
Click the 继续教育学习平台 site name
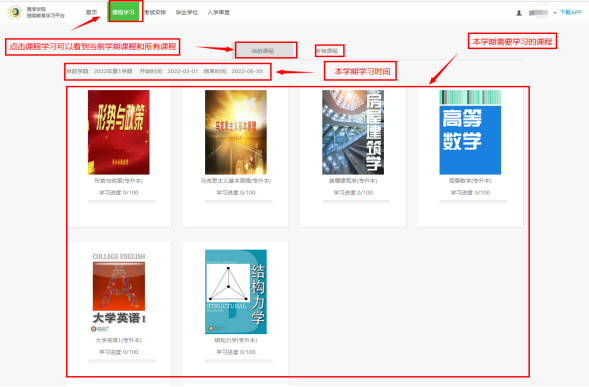(x=45, y=15)
